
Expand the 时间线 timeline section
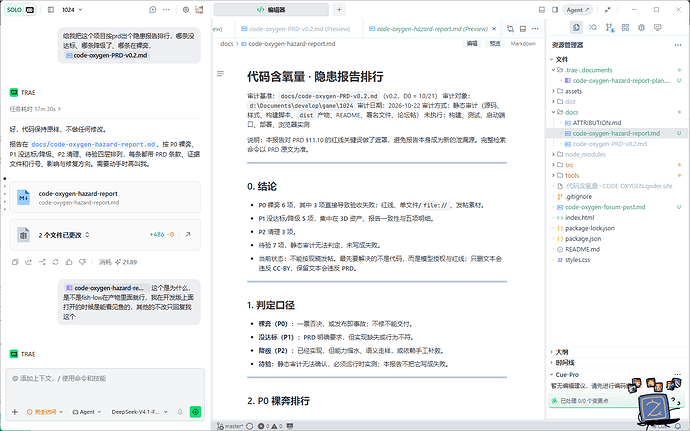565,363
